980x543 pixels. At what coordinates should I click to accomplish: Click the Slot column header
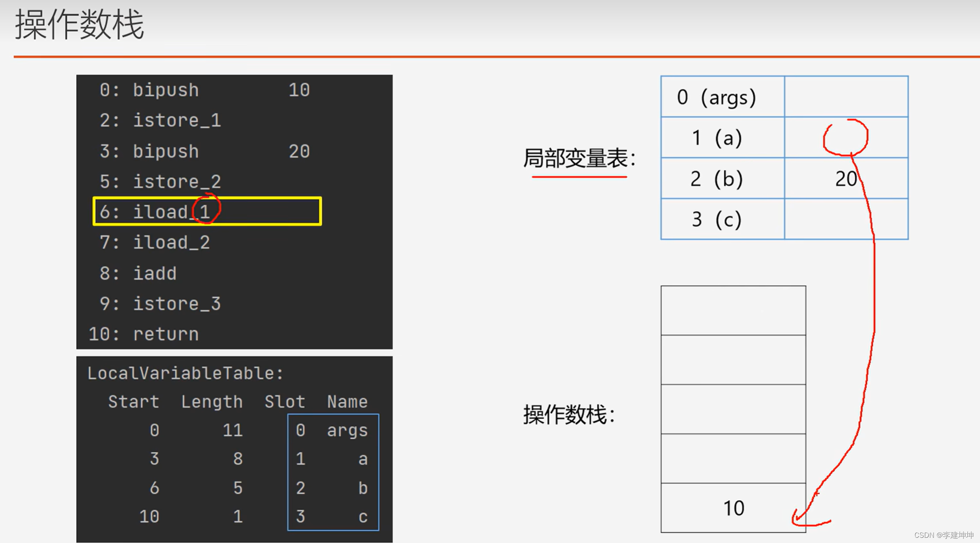[x=285, y=401]
